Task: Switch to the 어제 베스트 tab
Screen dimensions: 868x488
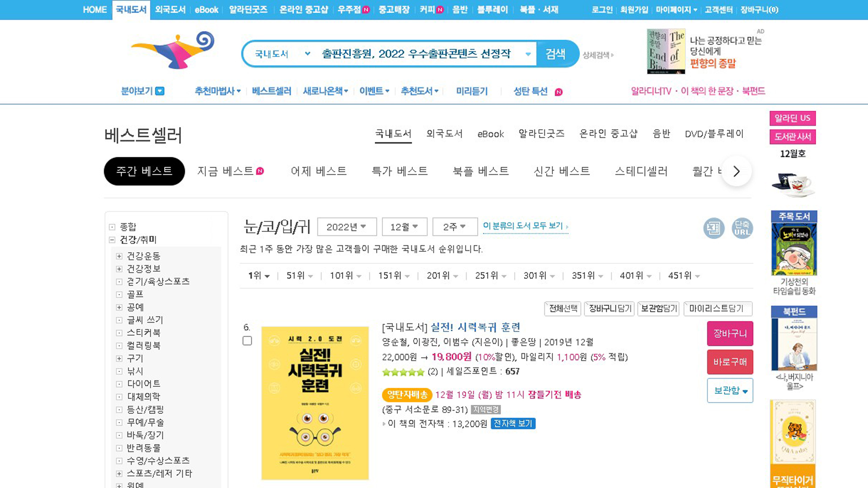Action: pos(318,171)
